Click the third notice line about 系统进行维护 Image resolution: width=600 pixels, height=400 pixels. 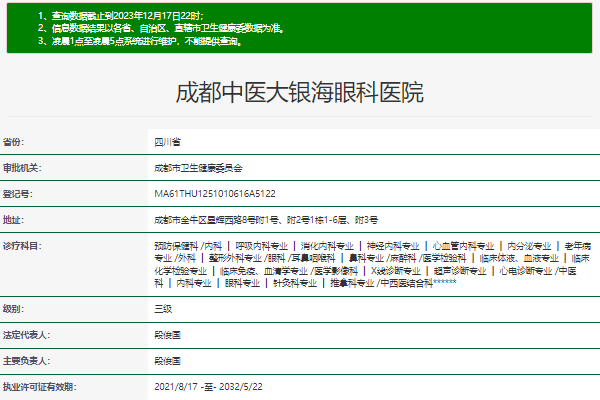(140, 41)
